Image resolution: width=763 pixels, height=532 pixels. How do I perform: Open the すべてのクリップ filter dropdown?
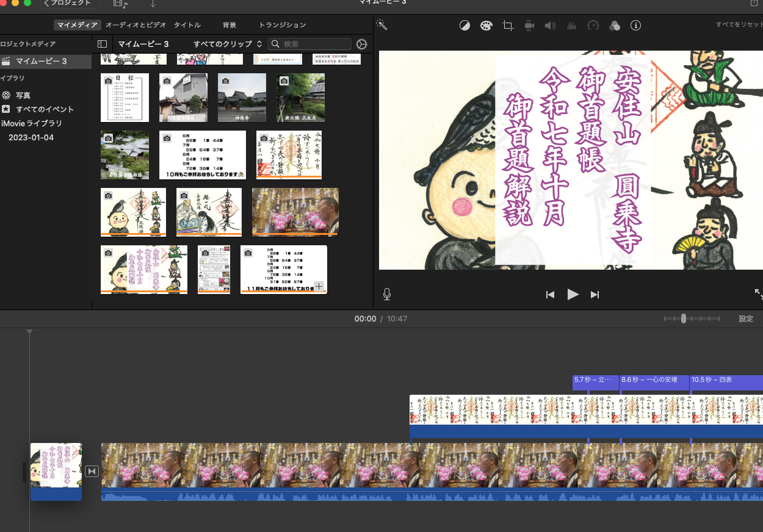click(227, 44)
